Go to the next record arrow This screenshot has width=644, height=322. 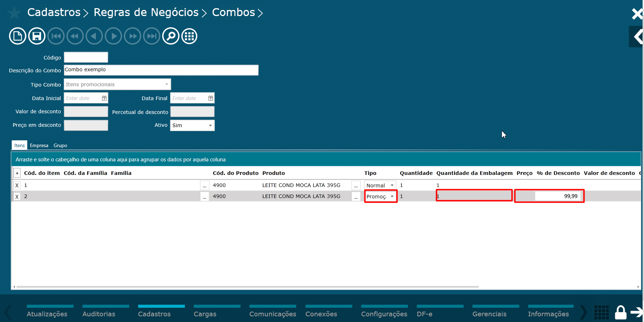pyautogui.click(x=113, y=36)
